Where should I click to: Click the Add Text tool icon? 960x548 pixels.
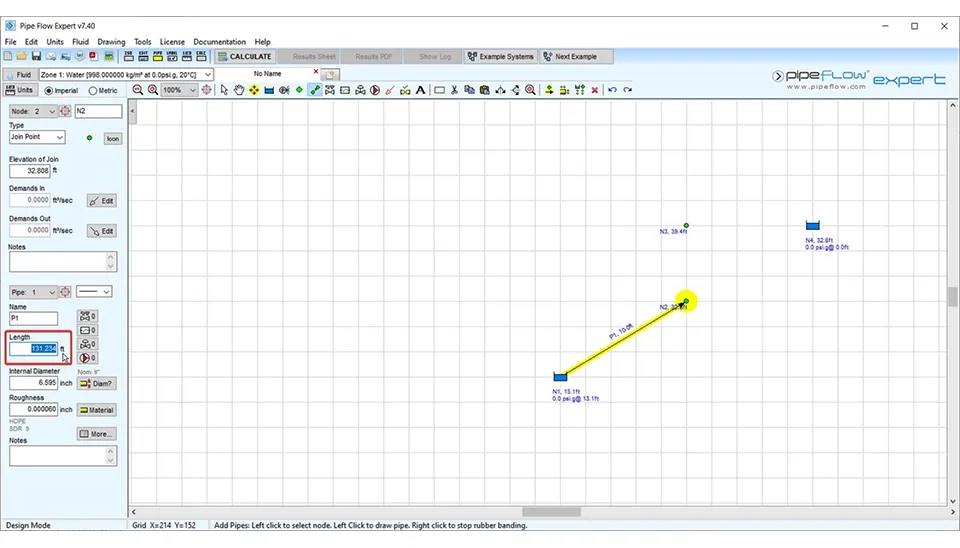tap(420, 90)
